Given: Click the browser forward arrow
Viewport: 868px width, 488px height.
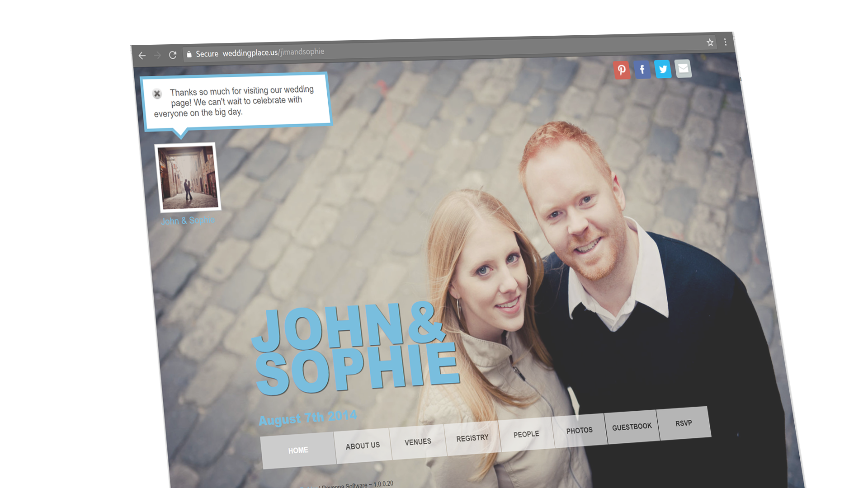Looking at the screenshot, I should (x=157, y=55).
